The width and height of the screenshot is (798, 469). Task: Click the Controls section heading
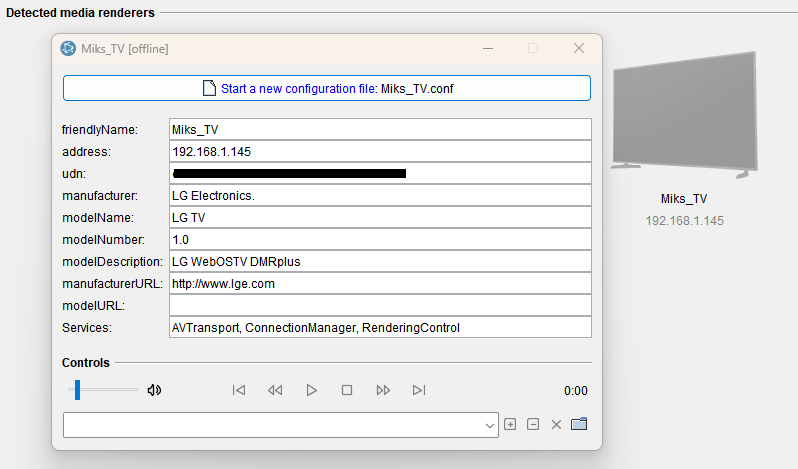pos(86,363)
